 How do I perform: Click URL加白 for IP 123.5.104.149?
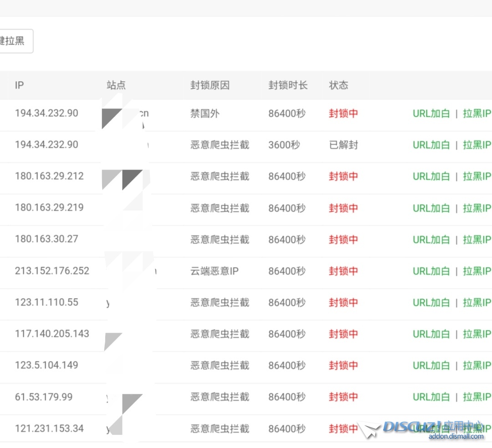coord(431,366)
